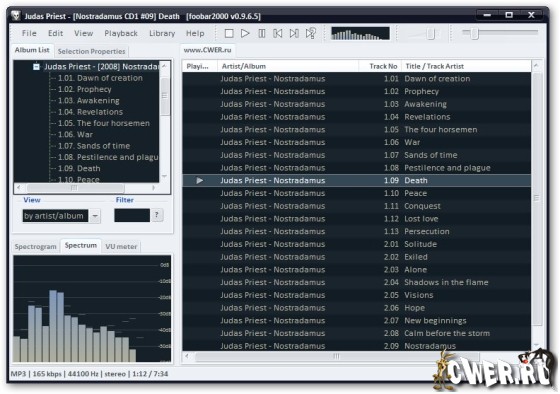The height and width of the screenshot is (394, 560).
Task: Open the Library menu
Action: click(162, 34)
